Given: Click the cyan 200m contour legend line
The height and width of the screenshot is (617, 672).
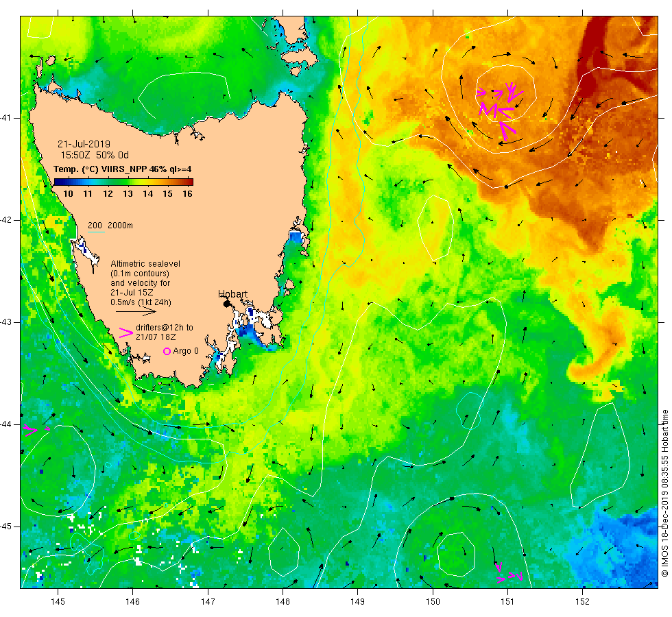Looking at the screenshot, I should click(x=97, y=232).
